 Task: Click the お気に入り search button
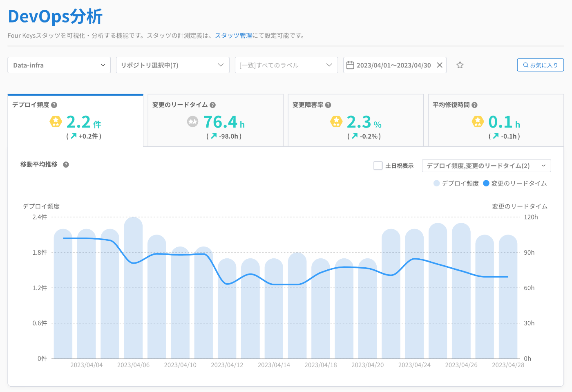click(540, 65)
